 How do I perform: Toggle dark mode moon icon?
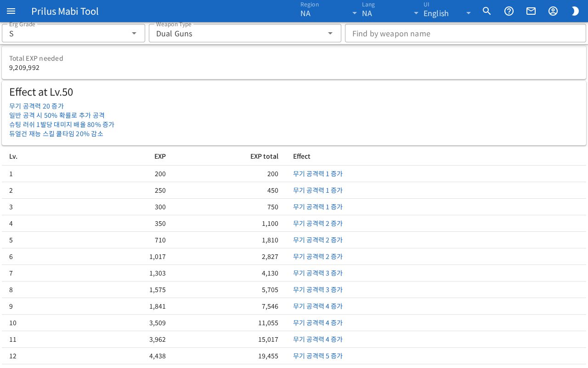[x=575, y=11]
